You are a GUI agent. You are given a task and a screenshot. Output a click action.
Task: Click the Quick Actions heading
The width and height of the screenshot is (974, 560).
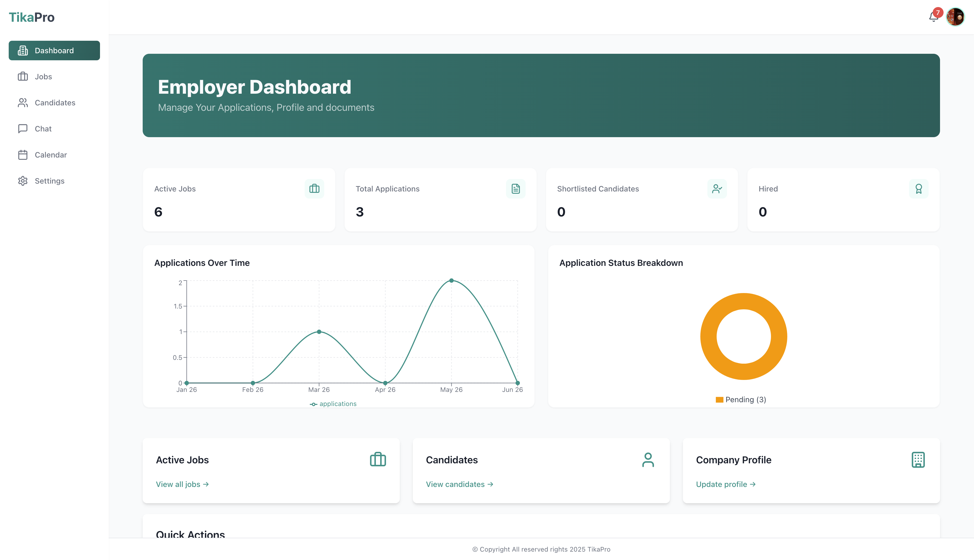point(190,534)
